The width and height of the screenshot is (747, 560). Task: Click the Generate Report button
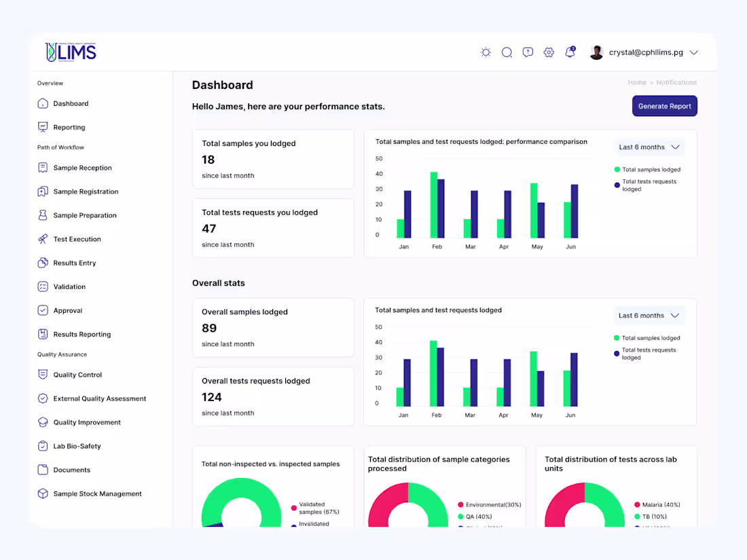pyautogui.click(x=664, y=106)
